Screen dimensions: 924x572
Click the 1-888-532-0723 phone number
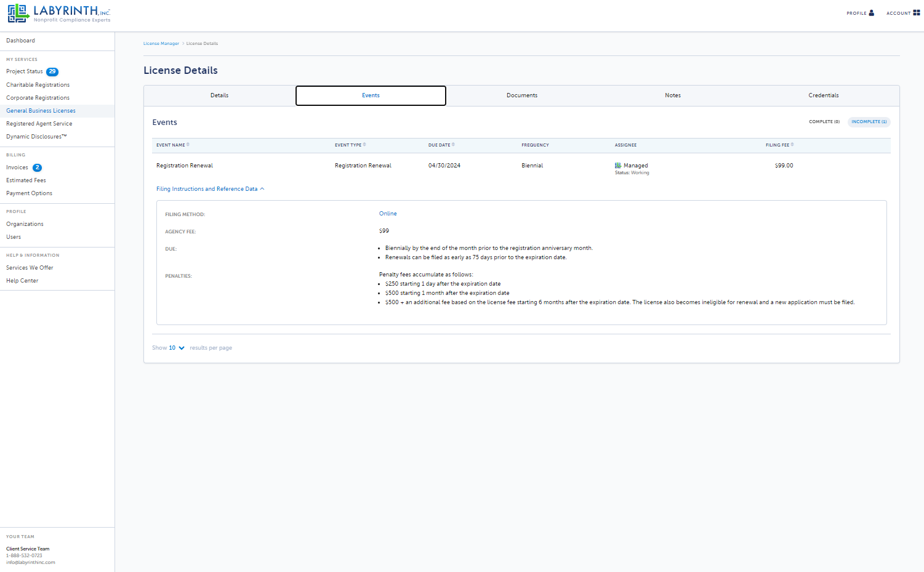25,555
